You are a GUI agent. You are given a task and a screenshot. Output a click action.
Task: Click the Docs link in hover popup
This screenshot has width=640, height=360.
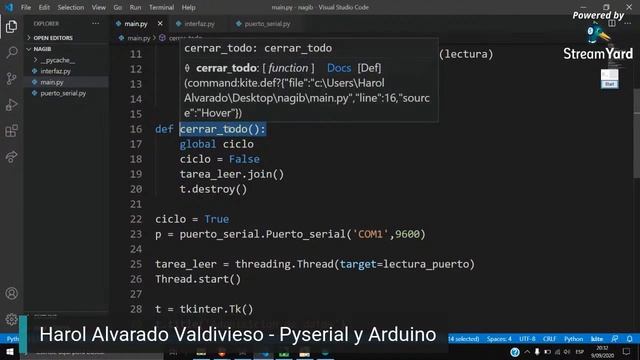click(x=339, y=68)
